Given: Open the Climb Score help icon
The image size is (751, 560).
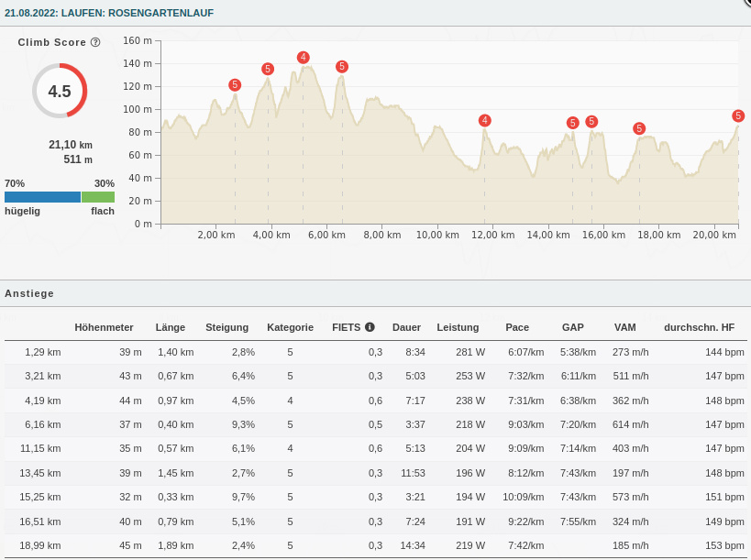Looking at the screenshot, I should 95,42.
